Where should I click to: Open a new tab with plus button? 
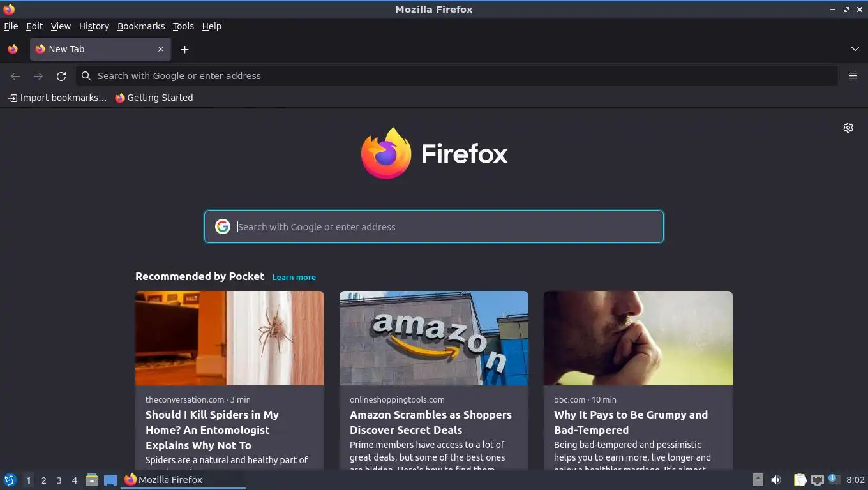pyautogui.click(x=184, y=49)
